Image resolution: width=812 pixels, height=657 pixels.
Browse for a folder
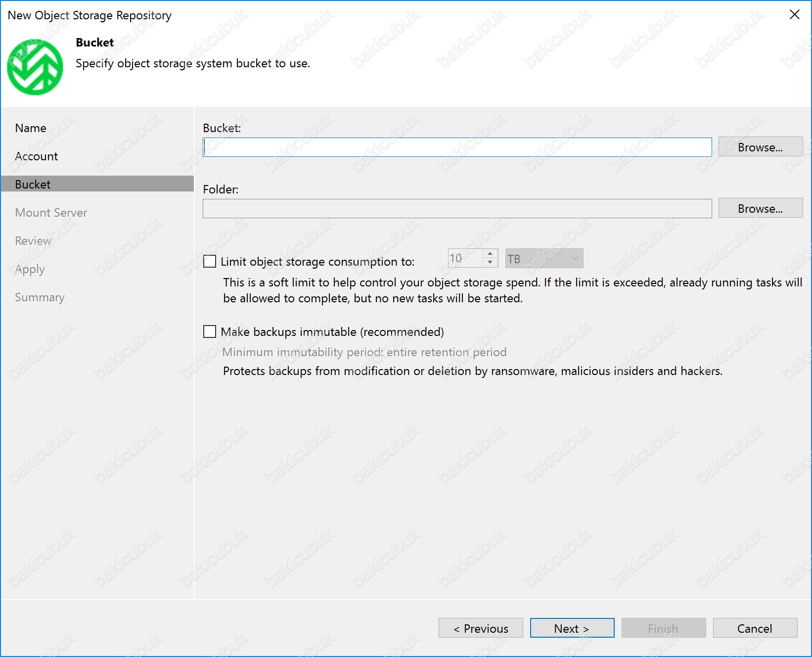coord(760,209)
